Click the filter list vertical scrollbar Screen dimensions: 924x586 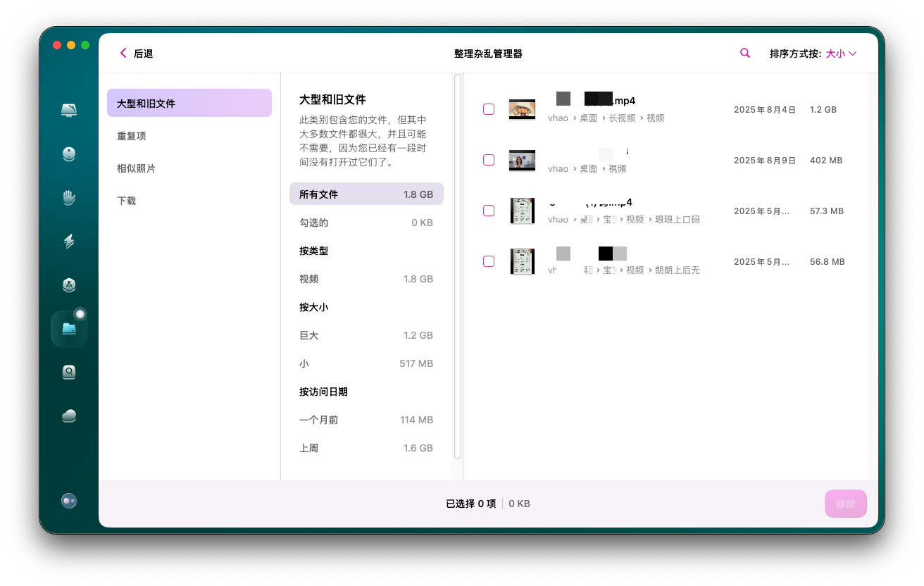pyautogui.click(x=458, y=268)
